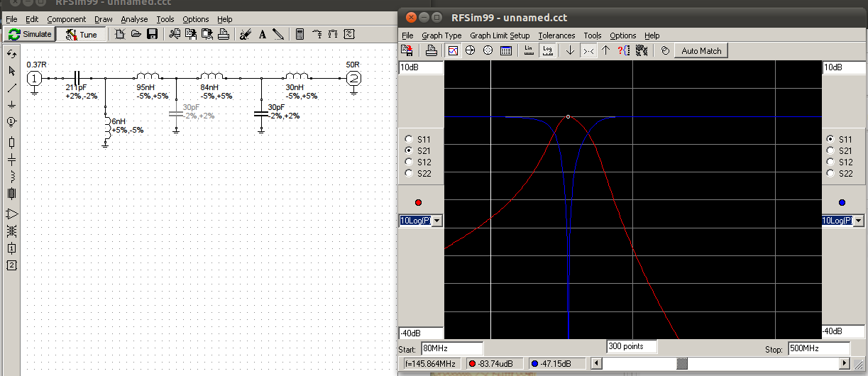Viewport: 868px width, 376px height.
Task: Open Graph Limit Setup menu
Action: [500, 35]
